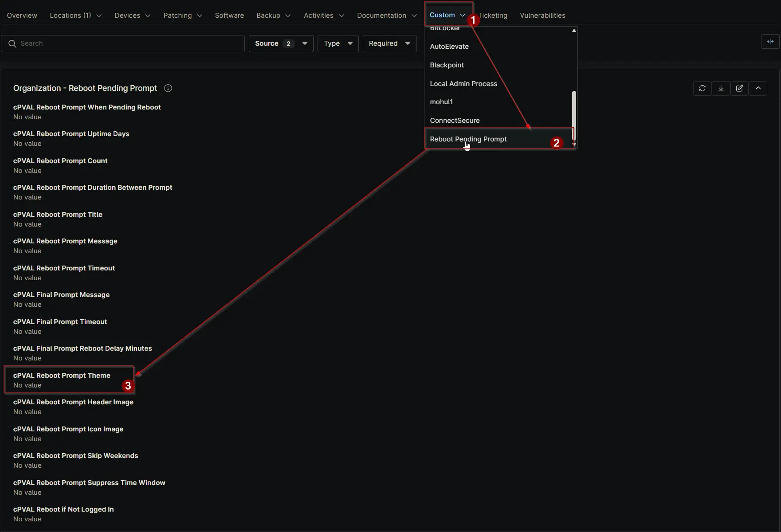781x532 pixels.
Task: Open the Required filter dropdown
Action: point(389,43)
